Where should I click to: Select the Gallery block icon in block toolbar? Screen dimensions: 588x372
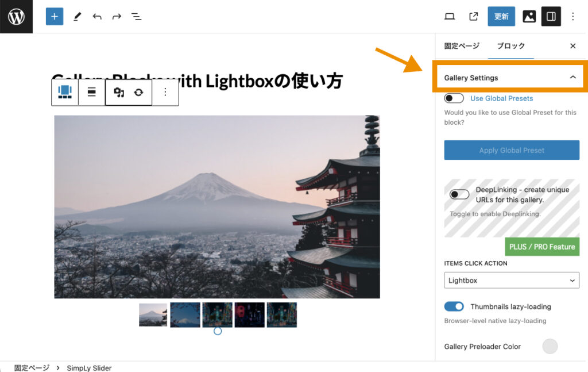pyautogui.click(x=64, y=92)
